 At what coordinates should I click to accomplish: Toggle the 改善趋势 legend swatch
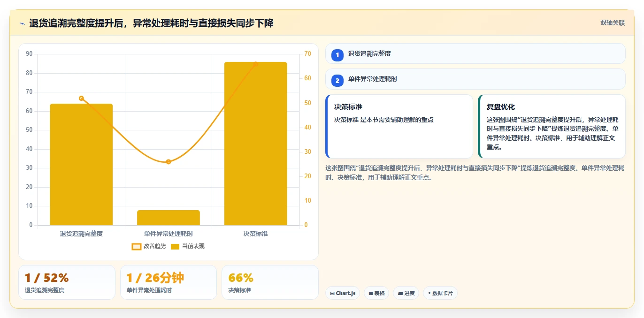[x=136, y=246]
